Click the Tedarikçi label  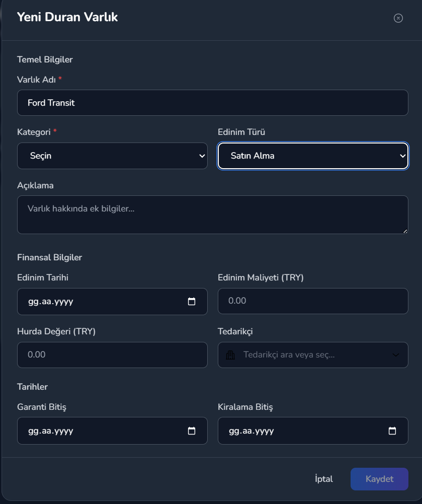click(235, 331)
